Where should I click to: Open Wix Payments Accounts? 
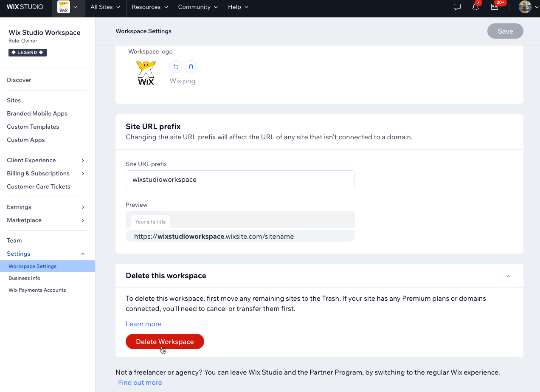[37, 290]
